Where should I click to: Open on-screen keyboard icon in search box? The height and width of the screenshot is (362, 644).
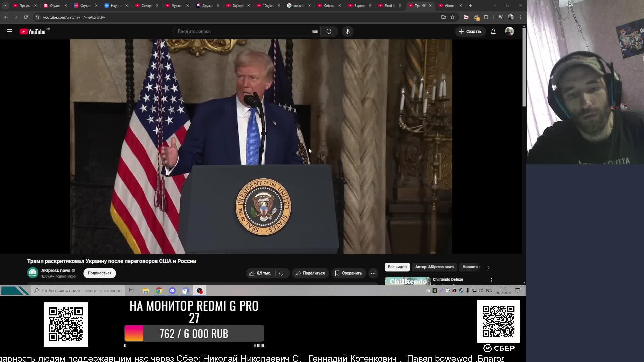(x=315, y=32)
